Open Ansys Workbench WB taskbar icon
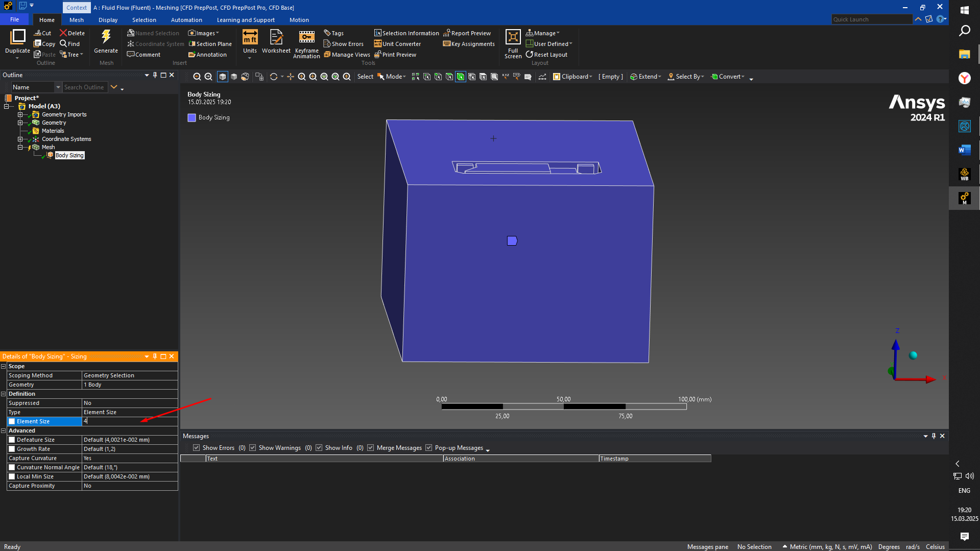 [x=964, y=174]
